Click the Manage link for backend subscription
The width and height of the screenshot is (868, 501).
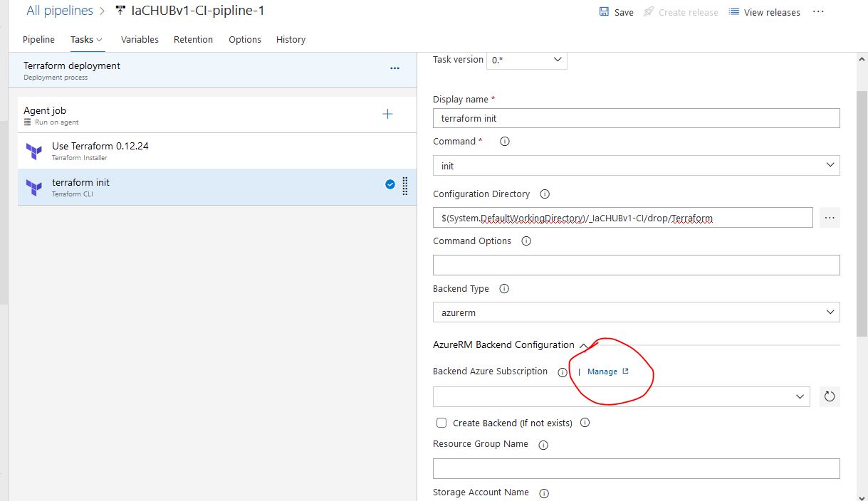click(x=603, y=371)
